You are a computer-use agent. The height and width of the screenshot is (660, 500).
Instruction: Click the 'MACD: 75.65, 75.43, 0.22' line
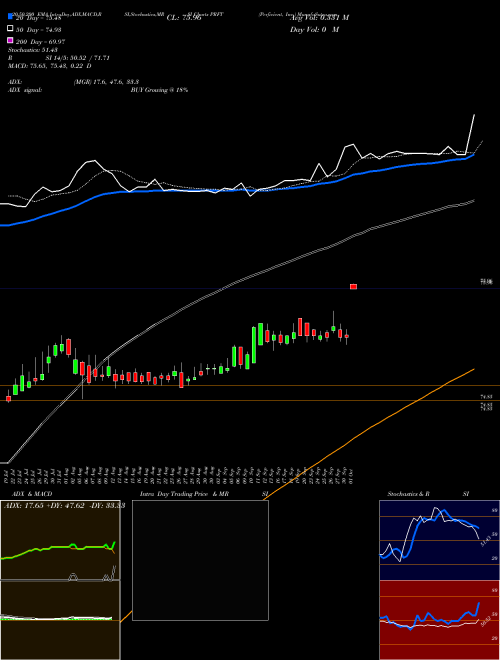(x=46, y=66)
